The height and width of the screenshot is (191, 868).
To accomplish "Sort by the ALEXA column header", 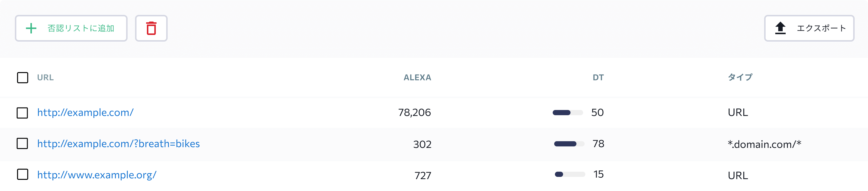I will 417,78.
